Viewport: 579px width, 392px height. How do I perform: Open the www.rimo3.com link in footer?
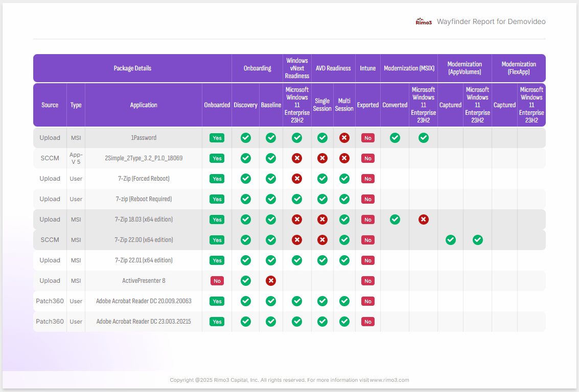coord(389,380)
